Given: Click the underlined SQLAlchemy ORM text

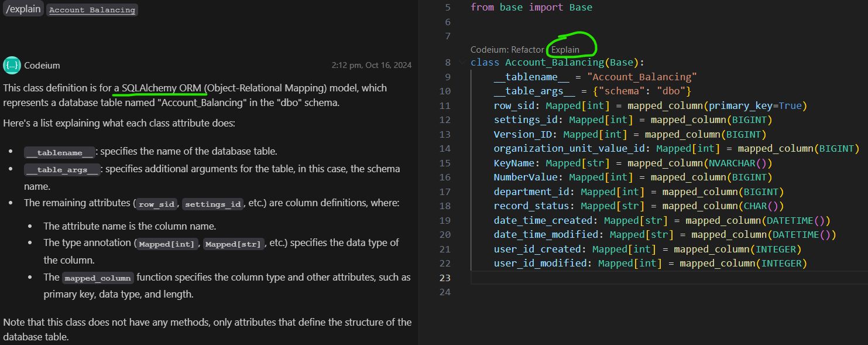Looking at the screenshot, I should click(x=159, y=88).
